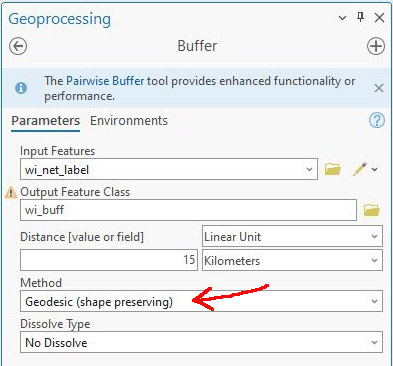Dismiss the Pairwise Buffer info banner
393x366 pixels.
(379, 88)
